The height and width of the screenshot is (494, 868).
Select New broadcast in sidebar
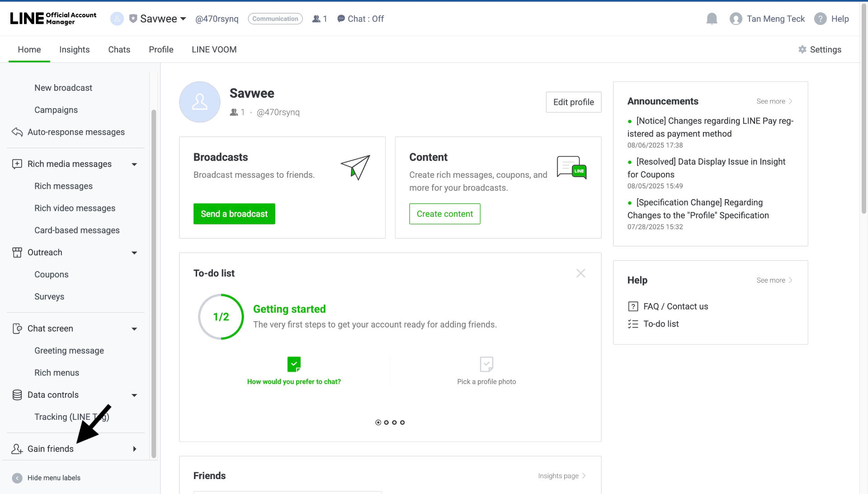coord(63,88)
